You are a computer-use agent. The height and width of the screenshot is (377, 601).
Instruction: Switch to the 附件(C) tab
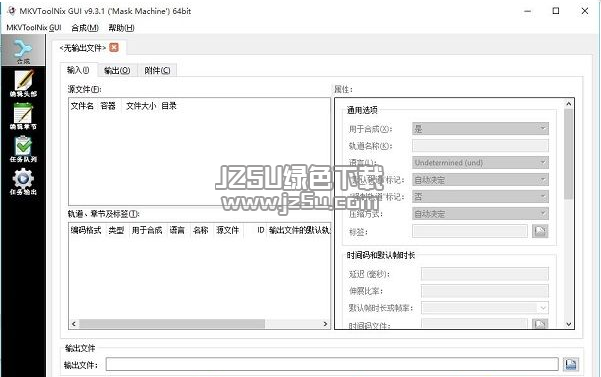(157, 70)
